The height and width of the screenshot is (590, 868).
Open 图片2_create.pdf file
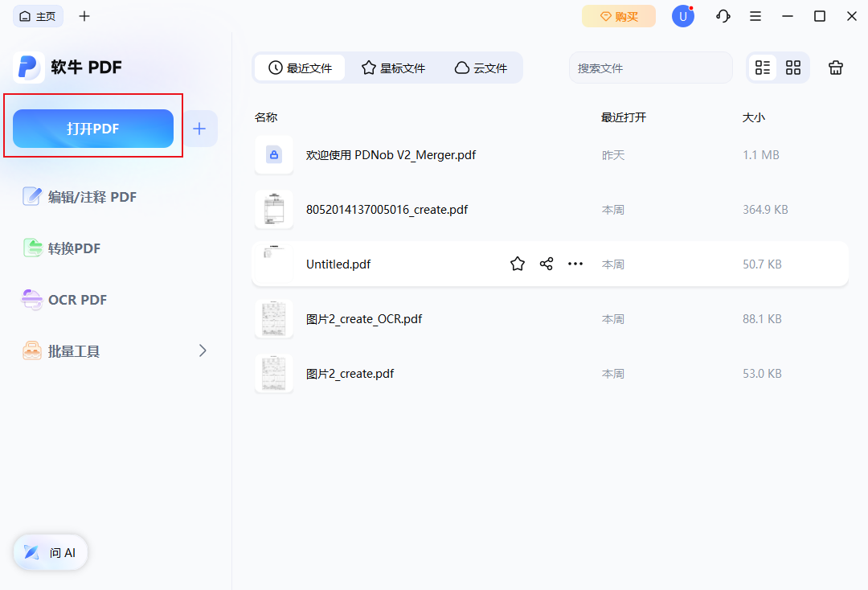point(350,374)
